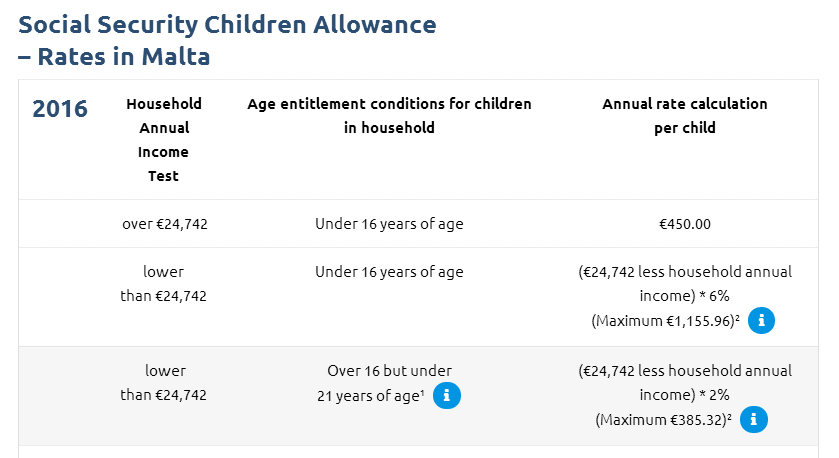Click the info icon beside Maximum €1,155.96
The image size is (839, 458).
tap(762, 321)
